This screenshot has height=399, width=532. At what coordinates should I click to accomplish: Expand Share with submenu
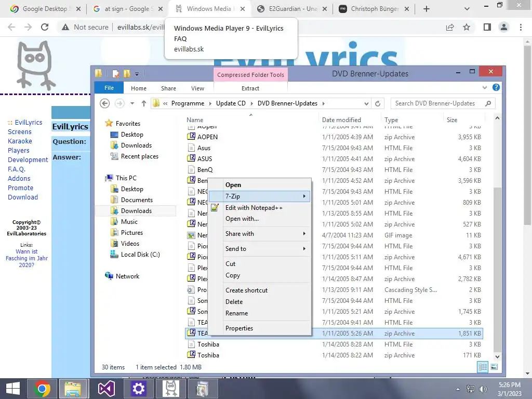[260, 234]
